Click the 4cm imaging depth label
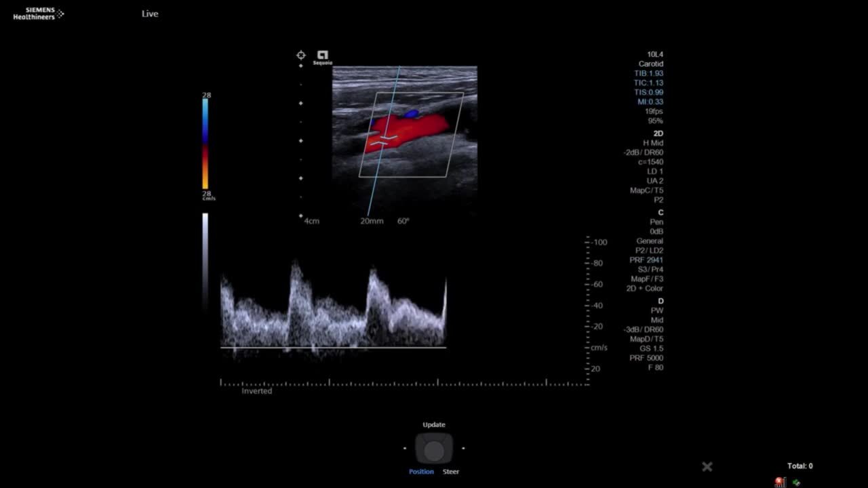Screen dimensions: 868x488 coord(311,221)
